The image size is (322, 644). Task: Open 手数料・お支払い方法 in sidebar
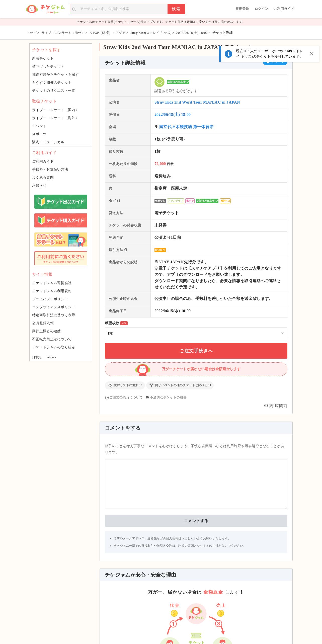click(x=50, y=170)
